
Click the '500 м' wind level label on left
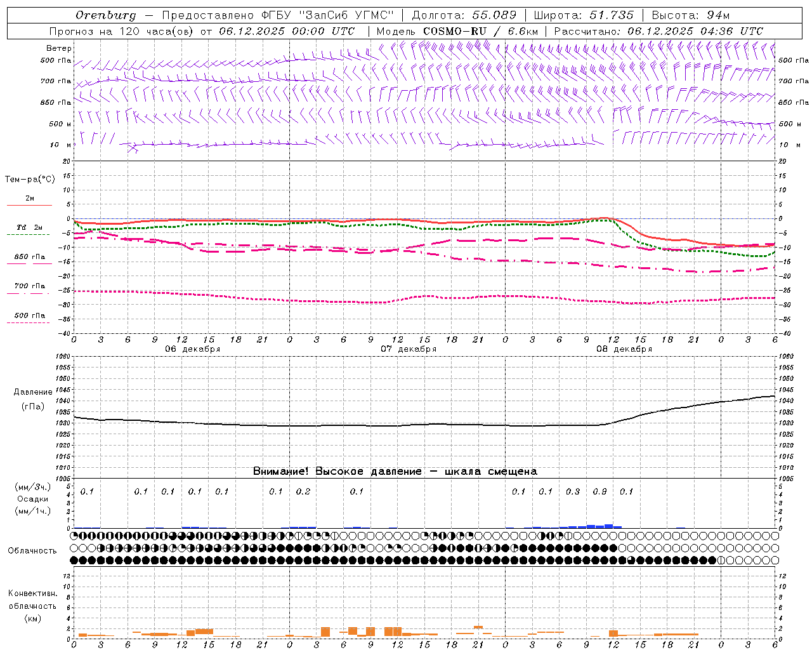[x=61, y=124]
